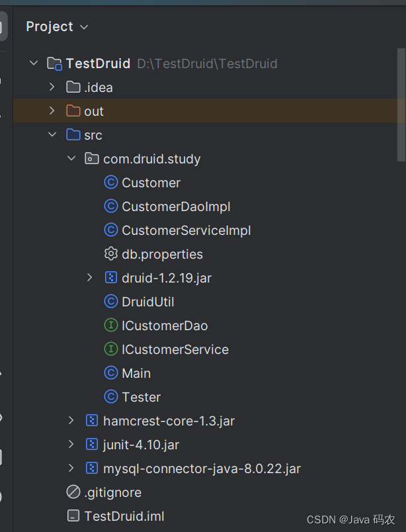
Task: Click the jar icon of mysql-connector-java-8.0.22.jar
Action: (91, 468)
